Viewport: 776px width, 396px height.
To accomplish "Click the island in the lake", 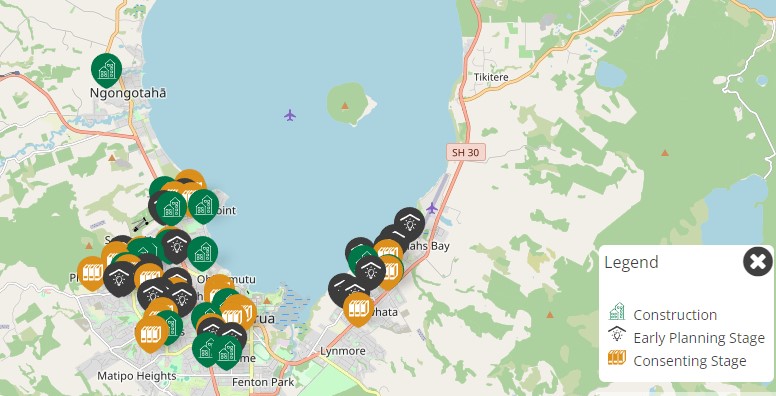I will (350, 104).
